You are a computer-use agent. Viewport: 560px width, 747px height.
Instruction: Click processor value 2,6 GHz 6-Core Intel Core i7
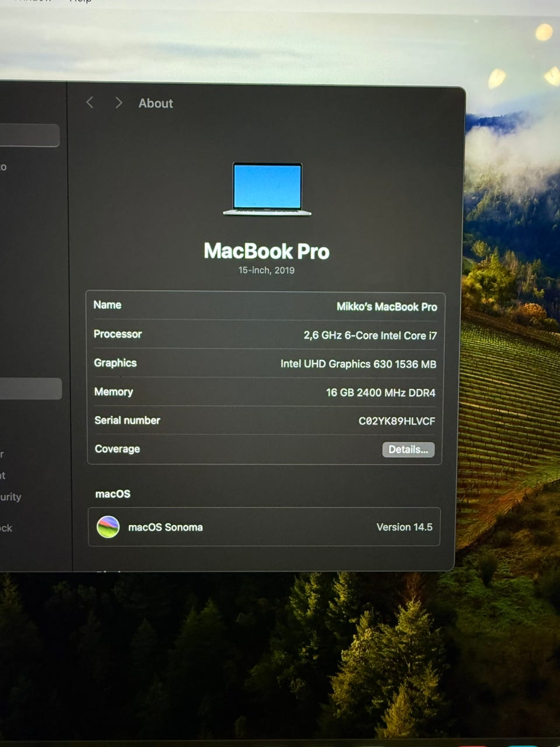point(370,336)
